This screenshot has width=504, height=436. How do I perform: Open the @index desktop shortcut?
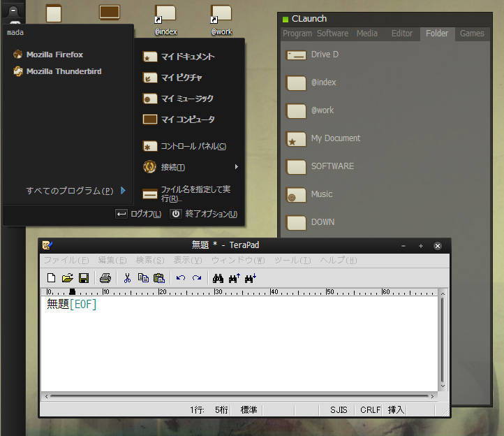[x=165, y=20]
